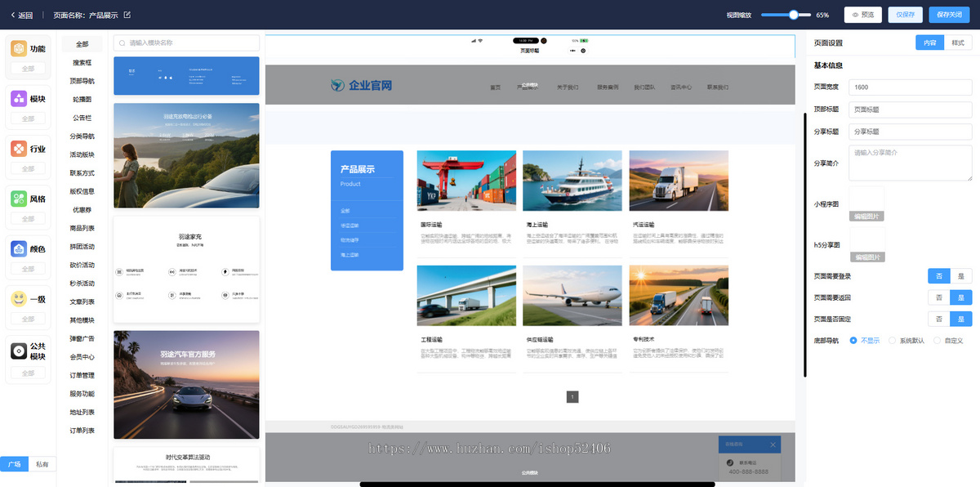Screen dimensions: 980x487
Task: Click the 功能 cube icon in left sidebar
Action: [19, 49]
